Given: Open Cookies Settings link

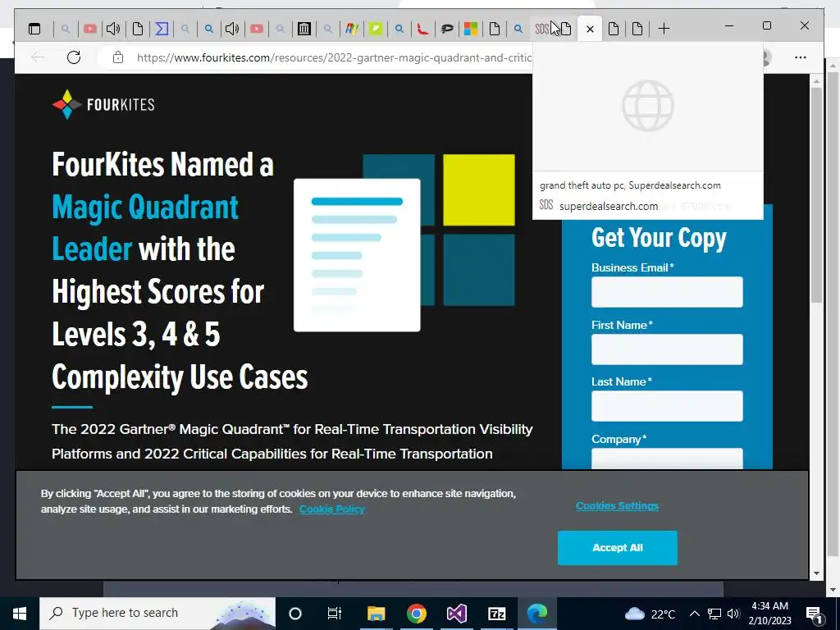Looking at the screenshot, I should point(617,505).
